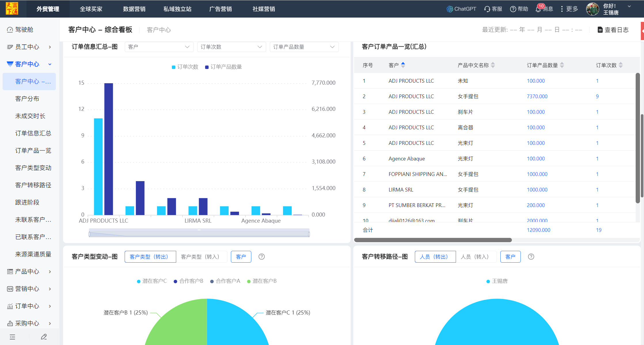Sort table by 客户 column arrows
The width and height of the screenshot is (644, 345).
coord(403,65)
